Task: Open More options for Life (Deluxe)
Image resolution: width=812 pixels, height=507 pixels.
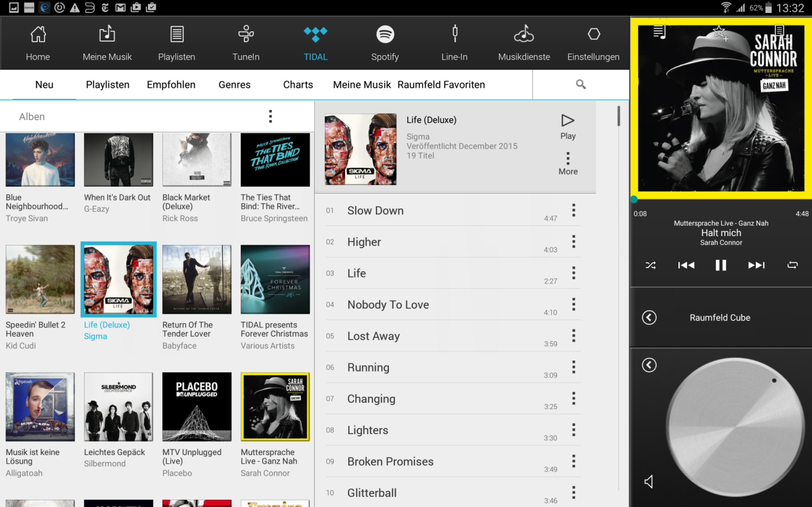Action: [x=568, y=163]
